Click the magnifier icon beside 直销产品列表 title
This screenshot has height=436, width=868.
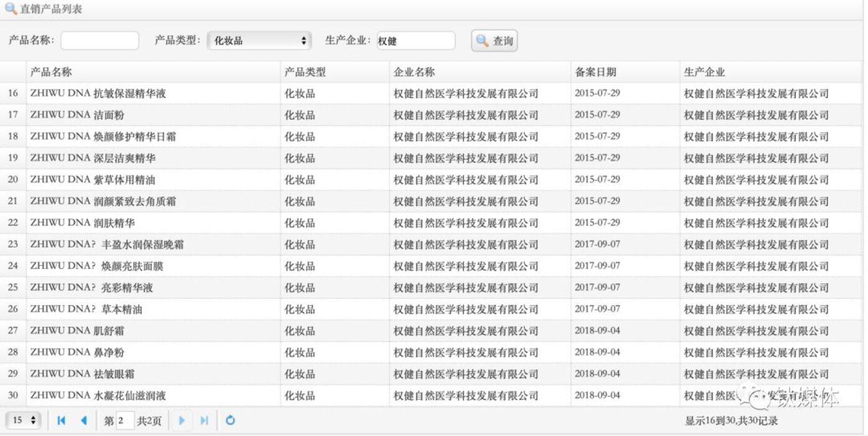point(10,9)
